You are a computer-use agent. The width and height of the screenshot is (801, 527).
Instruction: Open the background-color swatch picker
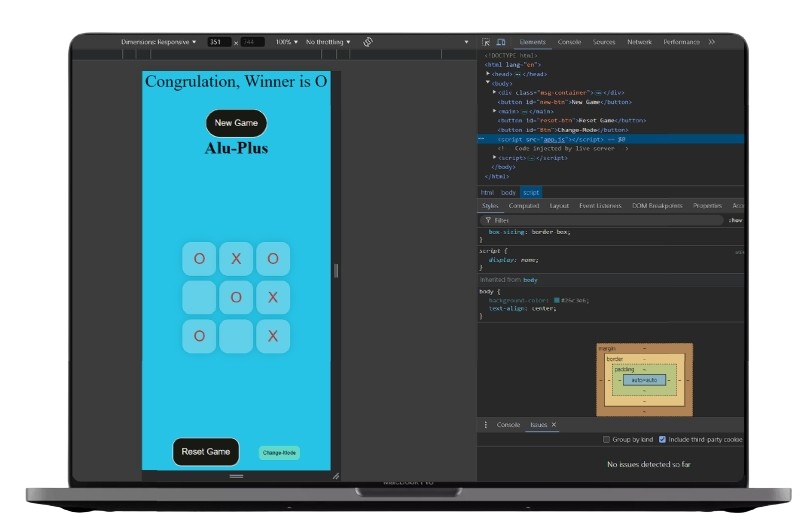tap(557, 300)
